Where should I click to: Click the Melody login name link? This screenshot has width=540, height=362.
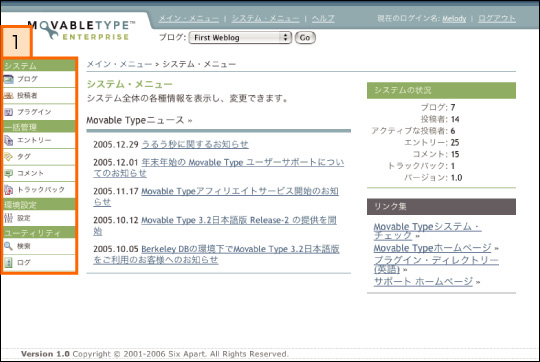[x=454, y=19]
